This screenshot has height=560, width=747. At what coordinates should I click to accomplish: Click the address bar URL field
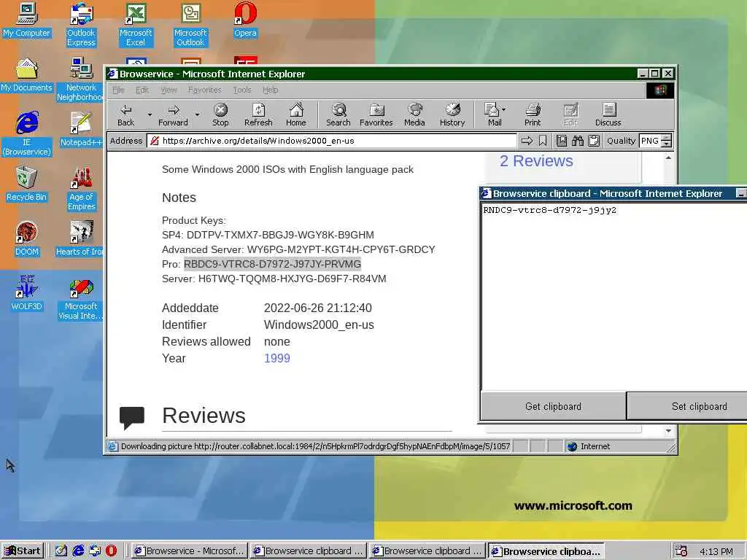(332, 141)
